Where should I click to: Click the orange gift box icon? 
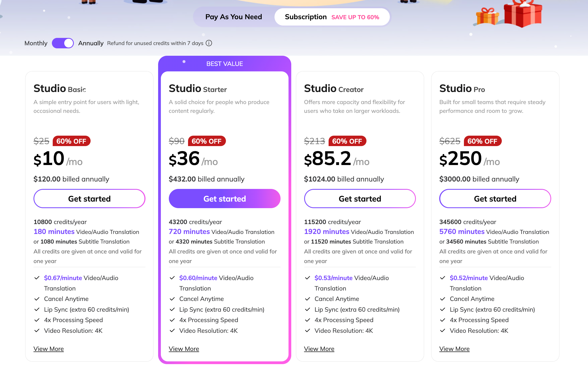pos(488,17)
